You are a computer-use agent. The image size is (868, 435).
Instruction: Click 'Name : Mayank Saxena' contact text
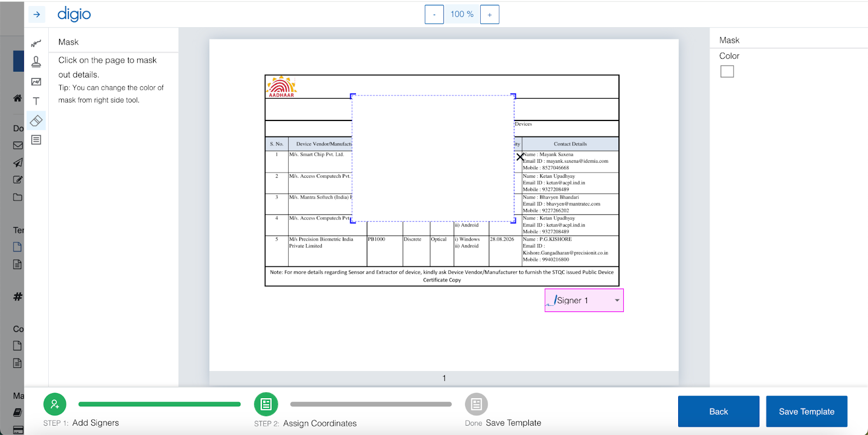tap(548, 155)
